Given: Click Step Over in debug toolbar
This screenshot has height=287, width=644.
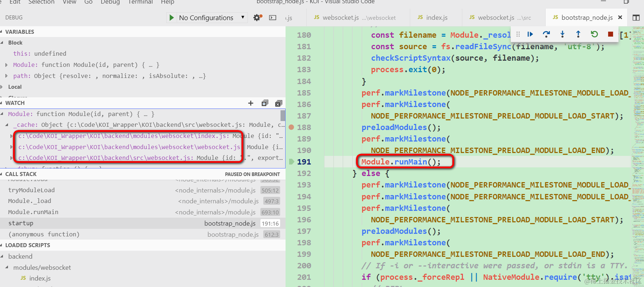Looking at the screenshot, I should click(546, 34).
